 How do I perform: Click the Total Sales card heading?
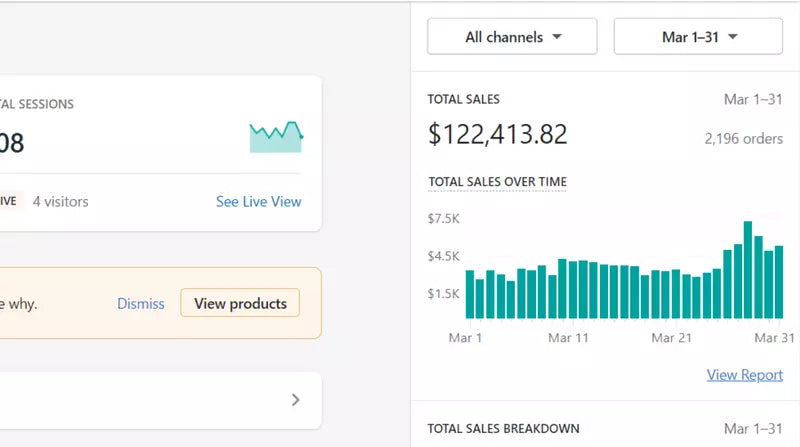point(463,99)
